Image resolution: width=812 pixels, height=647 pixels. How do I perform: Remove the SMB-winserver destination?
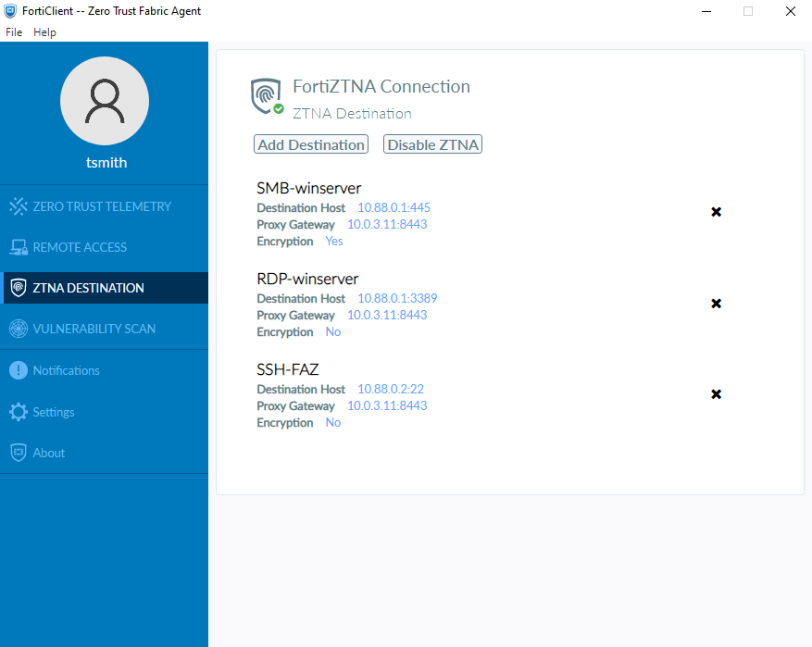(716, 212)
